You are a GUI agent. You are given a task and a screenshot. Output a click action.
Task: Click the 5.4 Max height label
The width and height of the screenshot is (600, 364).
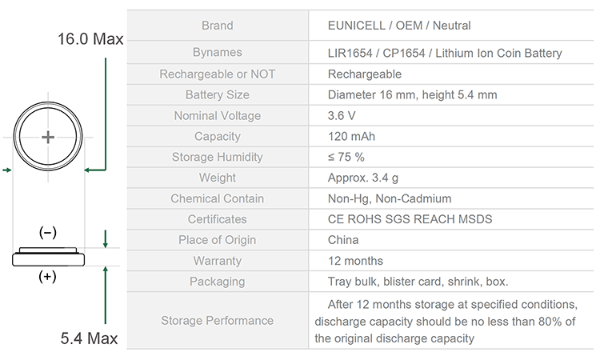point(89,338)
